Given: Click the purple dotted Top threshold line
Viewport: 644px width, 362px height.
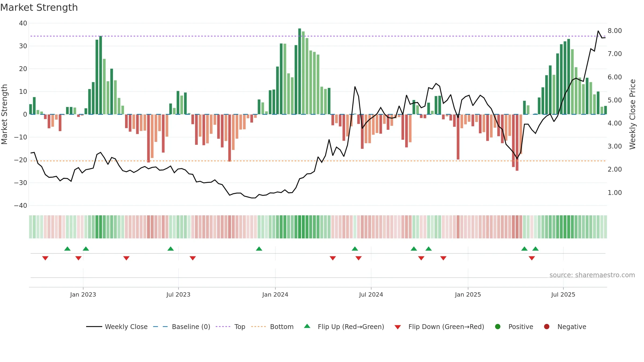Looking at the screenshot, I should 318,36.
